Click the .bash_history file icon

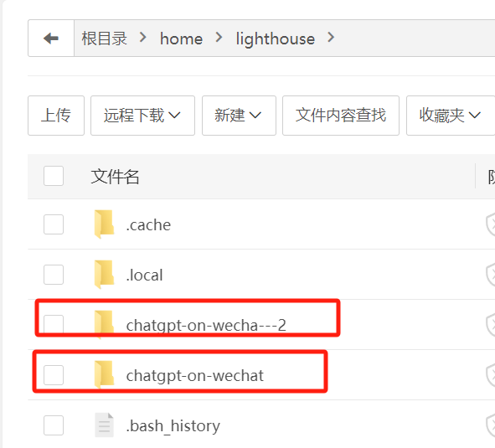point(104,425)
